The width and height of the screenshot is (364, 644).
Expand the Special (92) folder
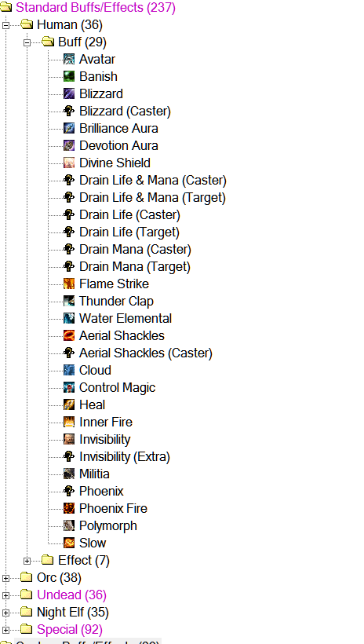click(5, 630)
